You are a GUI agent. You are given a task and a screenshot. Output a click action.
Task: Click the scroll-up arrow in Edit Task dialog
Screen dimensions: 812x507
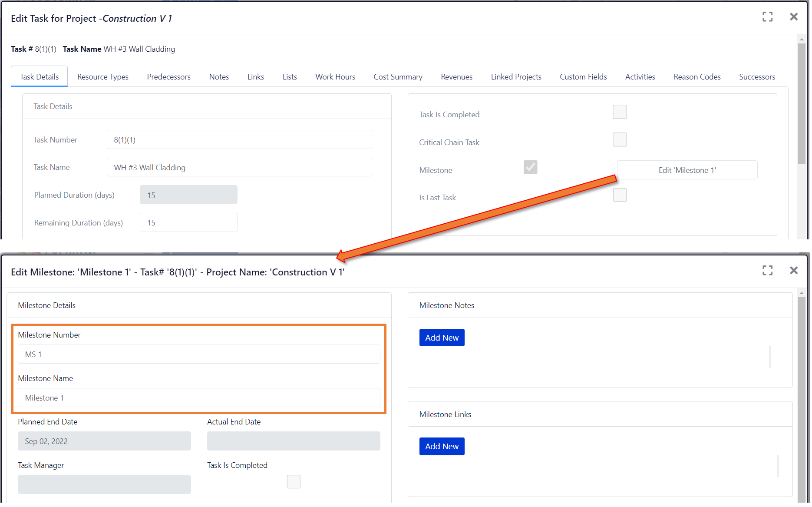pos(802,40)
